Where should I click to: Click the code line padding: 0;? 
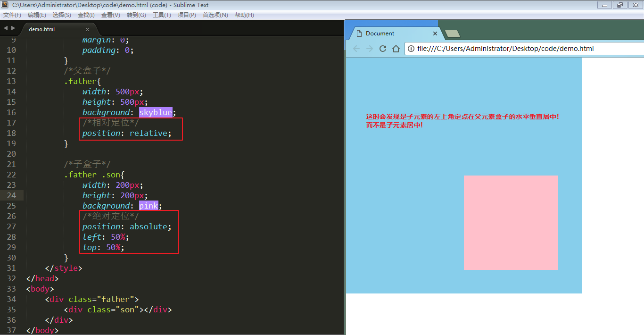[x=108, y=50]
